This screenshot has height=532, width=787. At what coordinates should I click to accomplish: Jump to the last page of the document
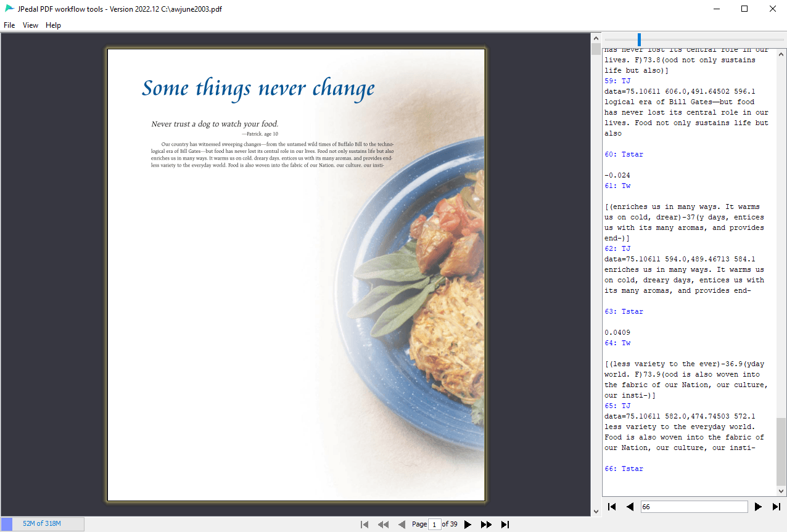(x=505, y=524)
